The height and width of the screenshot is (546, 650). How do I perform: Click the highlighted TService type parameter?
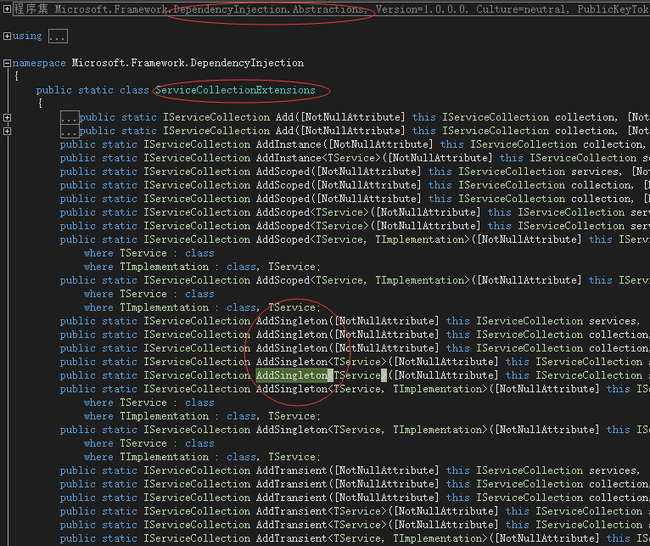[357, 375]
